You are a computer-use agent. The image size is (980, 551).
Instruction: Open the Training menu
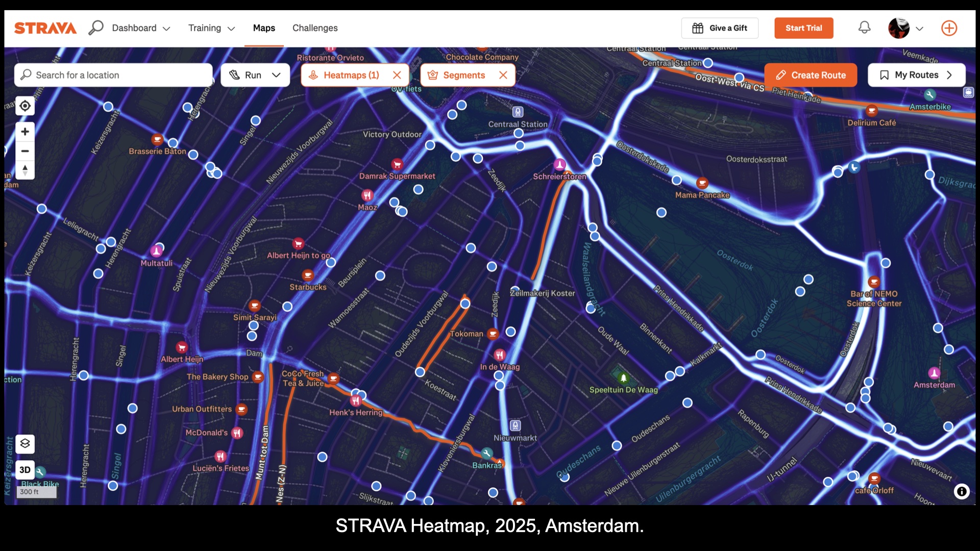click(x=211, y=28)
